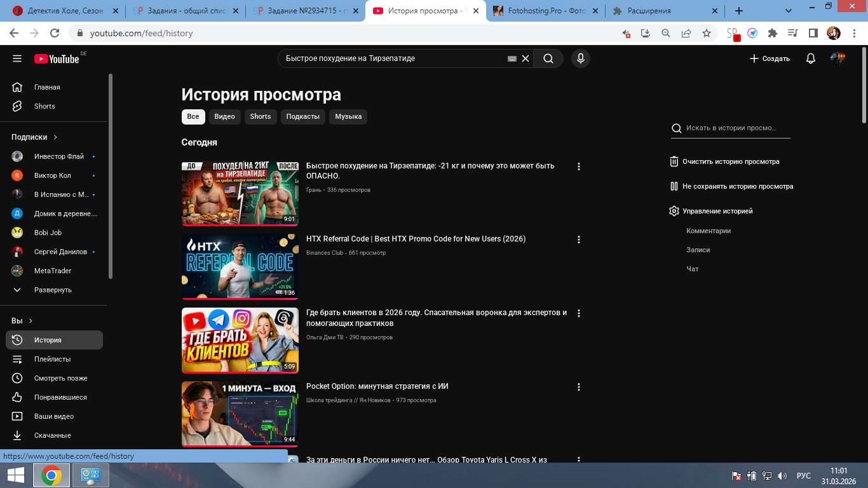Reload the current page
Viewport: 868px width, 488px height.
(x=55, y=33)
